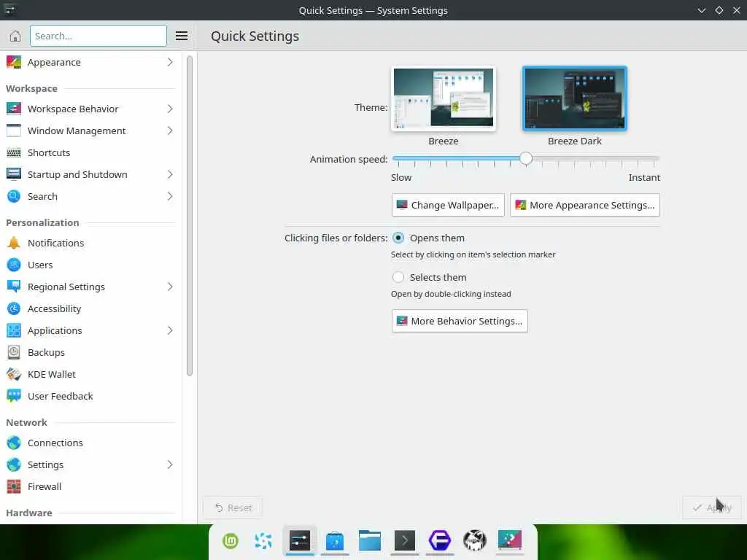Click the User Feedback chat icon
Viewport: 747px width, 560px height.
coord(14,396)
